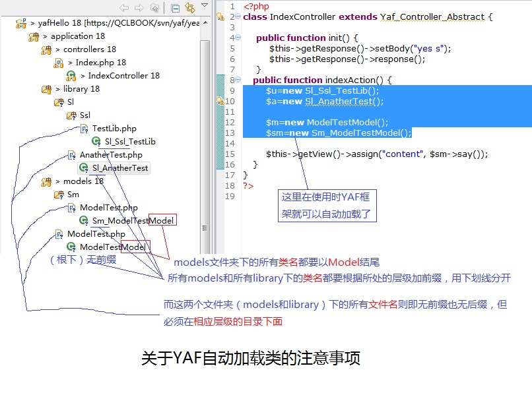
Task: Click code line with setBody("yes s")
Action: [360, 49]
